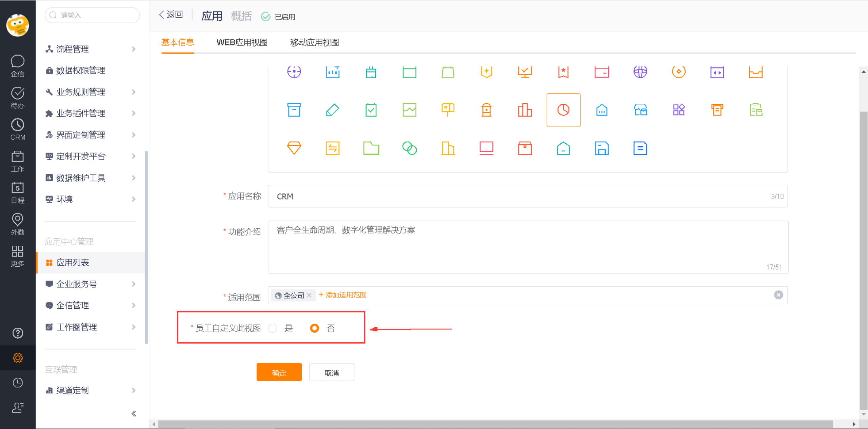Expand 数据维护工具 menu
This screenshot has width=868, height=429.
[91, 178]
